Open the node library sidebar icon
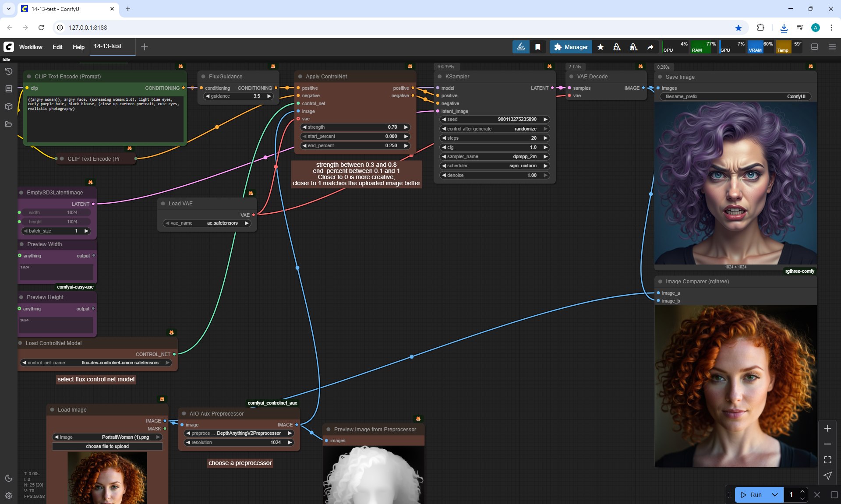This screenshot has height=504, width=841. 9,89
